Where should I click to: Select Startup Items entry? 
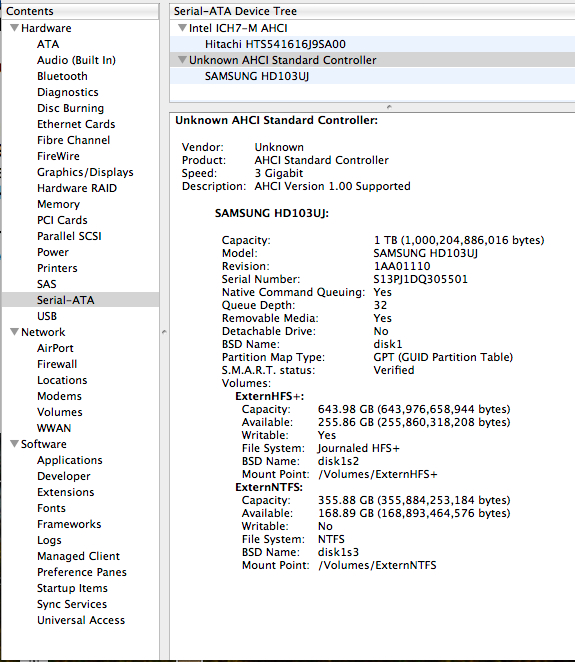(x=72, y=589)
